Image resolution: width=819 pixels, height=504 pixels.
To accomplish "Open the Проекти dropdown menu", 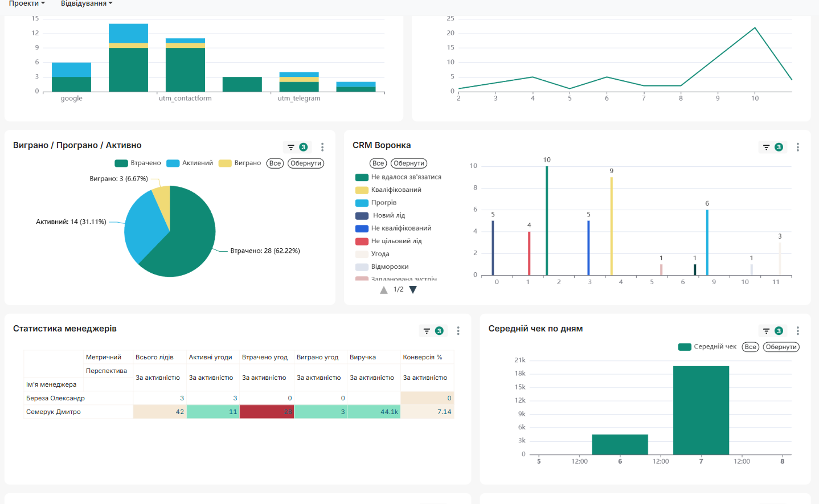I will pos(27,3).
